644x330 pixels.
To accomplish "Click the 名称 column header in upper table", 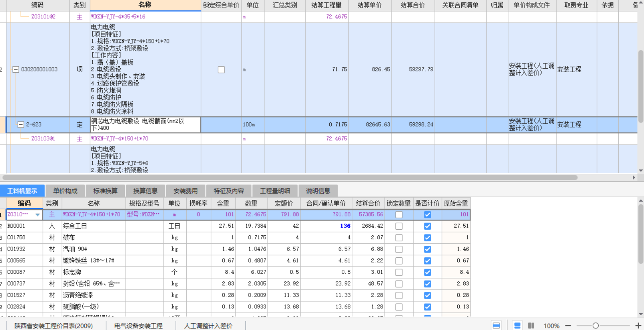I will tap(145, 5).
